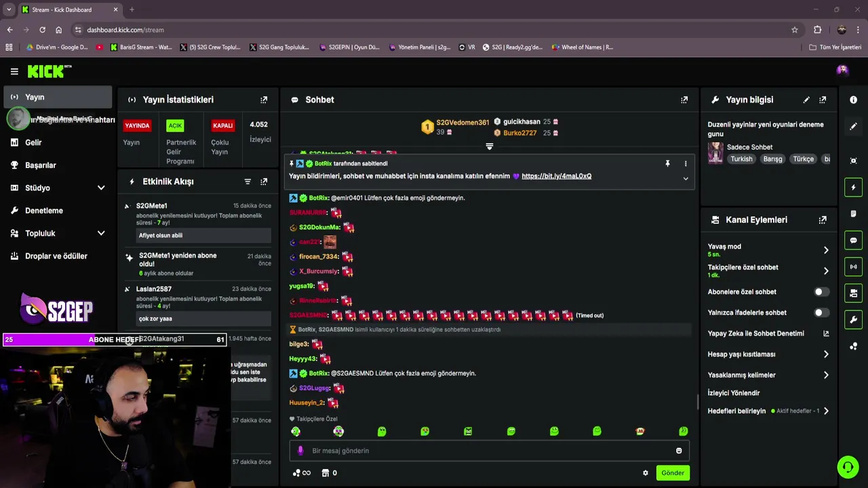The width and height of the screenshot is (868, 488).
Task: Unpin the pinned BotRix message
Action: (x=667, y=163)
